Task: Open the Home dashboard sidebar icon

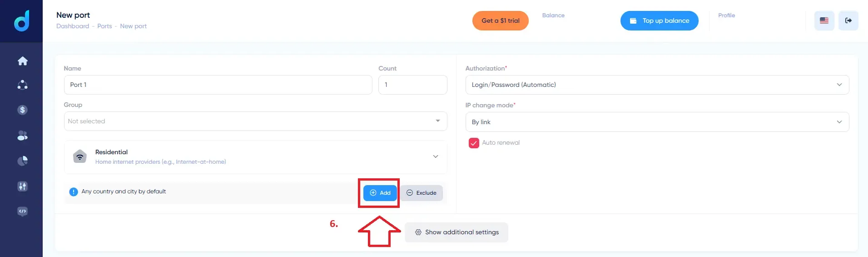Action: [x=22, y=61]
